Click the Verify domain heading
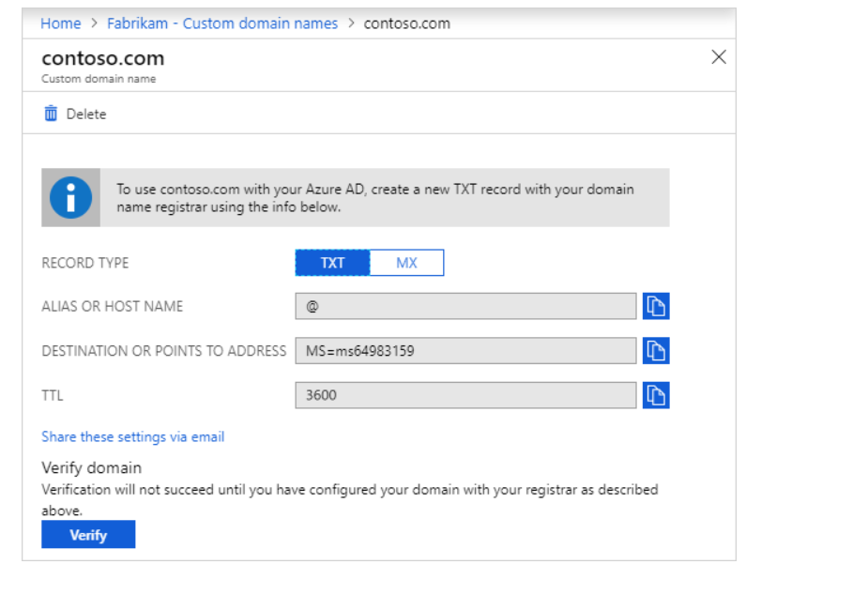Viewport: 868px width, 595px height. tap(91, 467)
